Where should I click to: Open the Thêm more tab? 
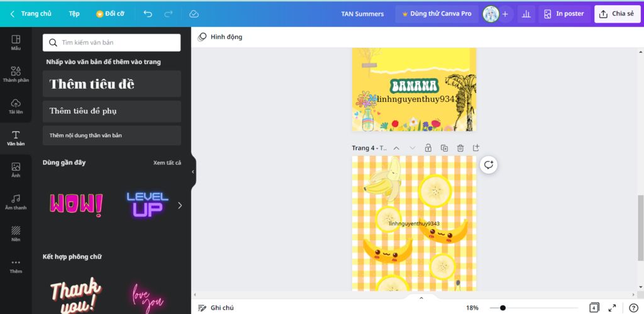pyautogui.click(x=16, y=266)
